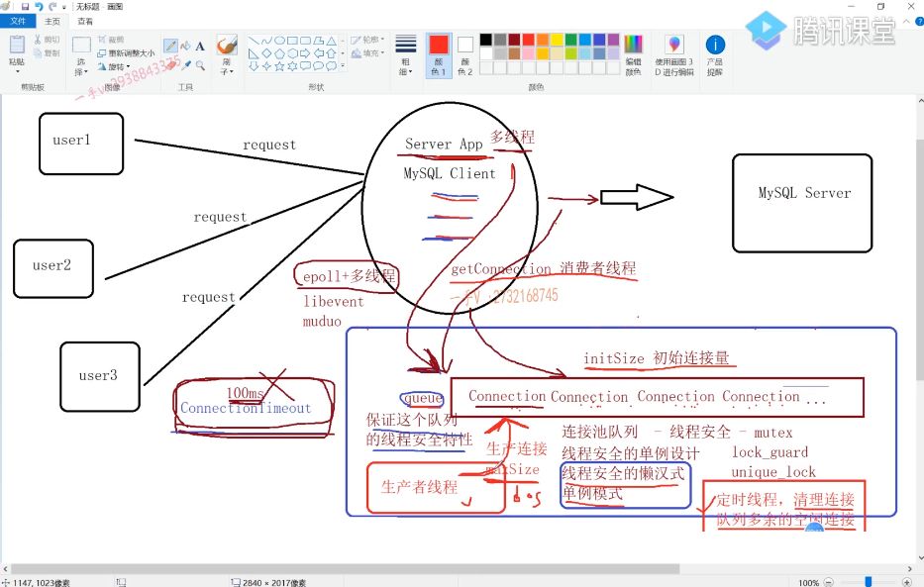
Task: Click the 刷子 (Brushes) tool icon
Action: point(227,46)
